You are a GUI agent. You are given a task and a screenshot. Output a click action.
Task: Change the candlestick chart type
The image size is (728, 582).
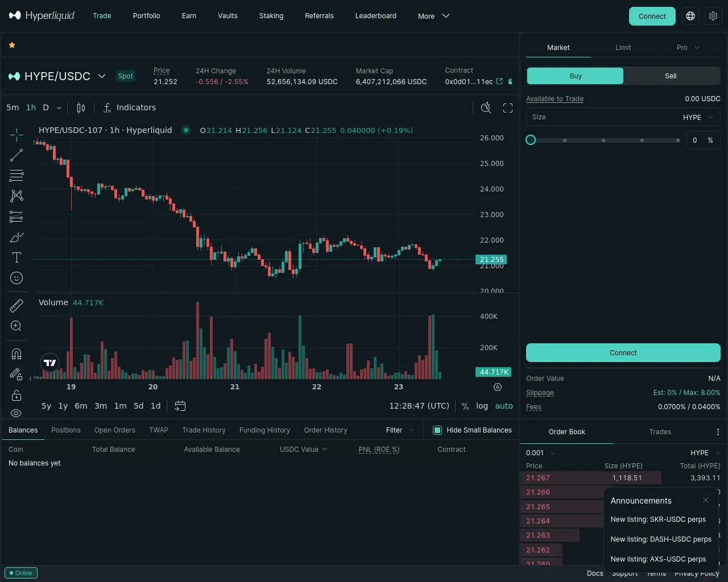point(81,108)
